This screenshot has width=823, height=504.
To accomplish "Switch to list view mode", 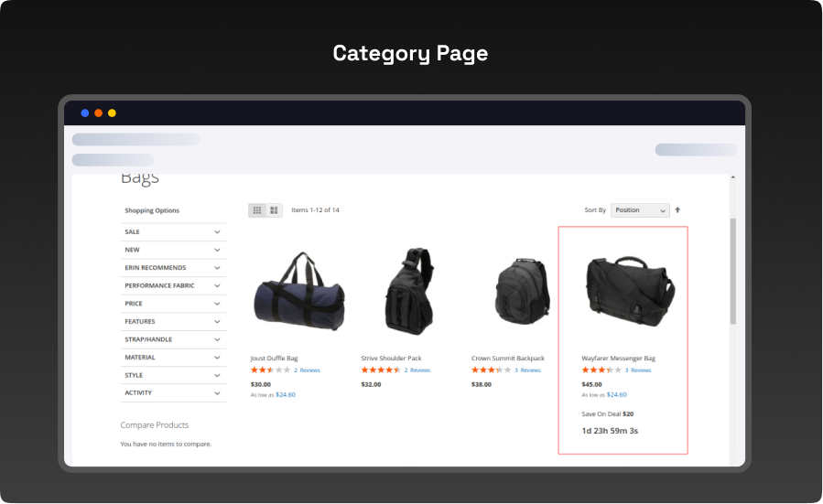I will (x=274, y=210).
